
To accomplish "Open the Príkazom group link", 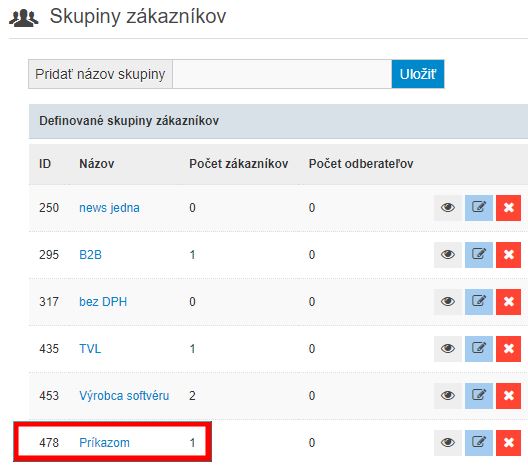I will [x=104, y=442].
